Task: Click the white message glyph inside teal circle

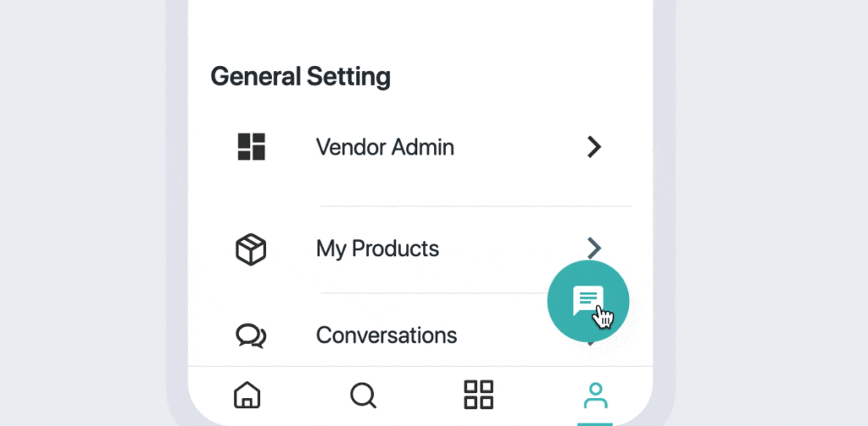Action: (x=587, y=299)
